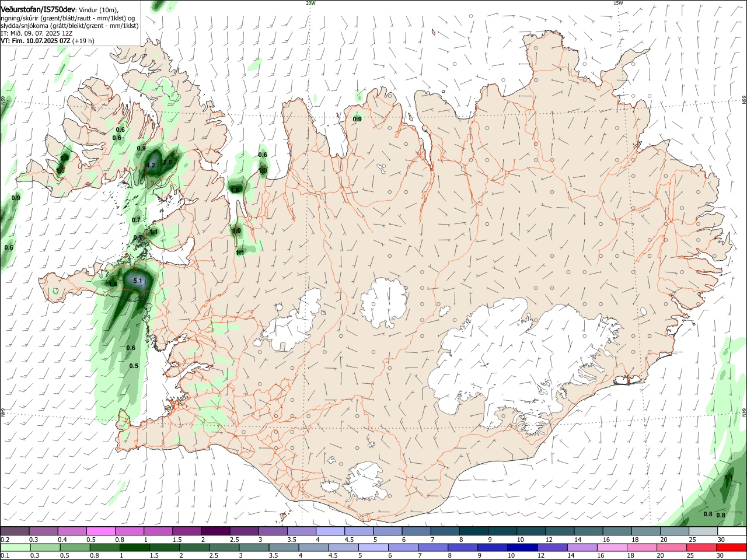The image size is (747, 560).
Task: Pick the darkest purple legend swatch
Action: (215, 531)
